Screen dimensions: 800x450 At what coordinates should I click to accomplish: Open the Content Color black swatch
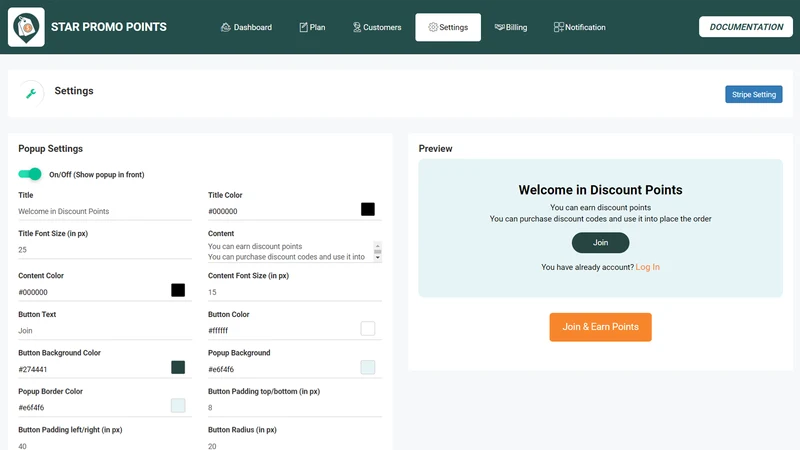[178, 290]
